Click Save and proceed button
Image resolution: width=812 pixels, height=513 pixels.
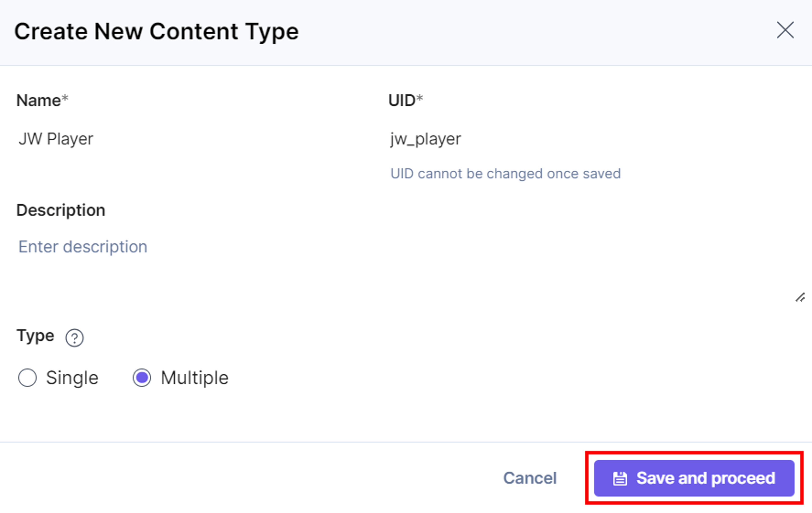[694, 478]
